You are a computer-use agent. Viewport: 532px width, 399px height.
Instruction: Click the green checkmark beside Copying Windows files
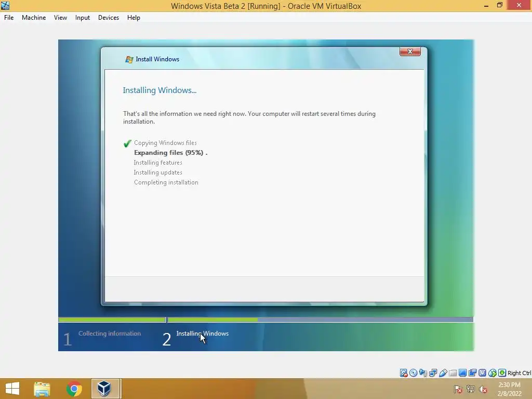tap(127, 143)
